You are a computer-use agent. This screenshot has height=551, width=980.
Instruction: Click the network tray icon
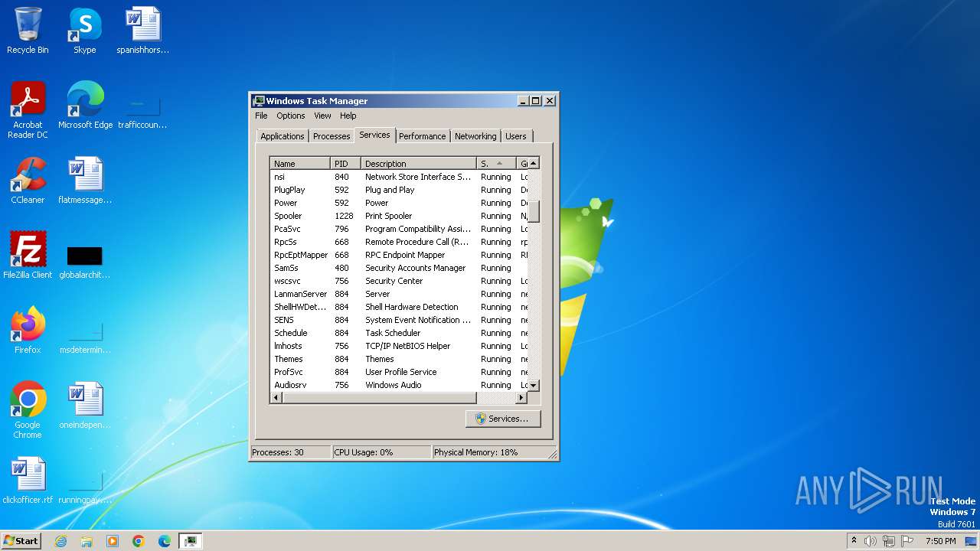tap(889, 541)
